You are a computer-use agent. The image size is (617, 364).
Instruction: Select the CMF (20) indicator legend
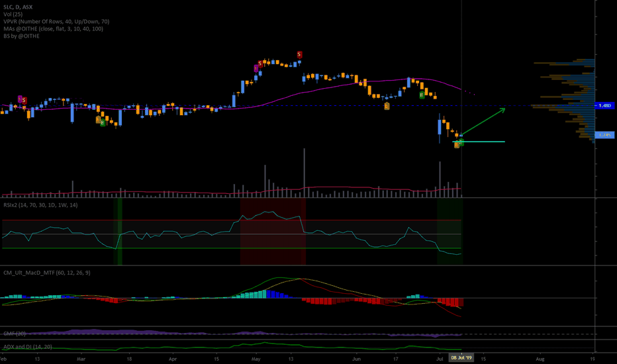point(15,334)
